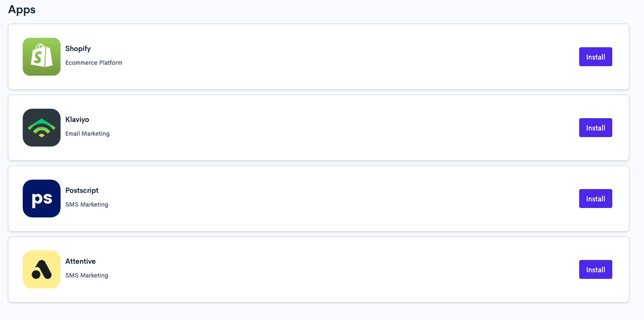Click "SMS Marketing" under Attentive

87,276
